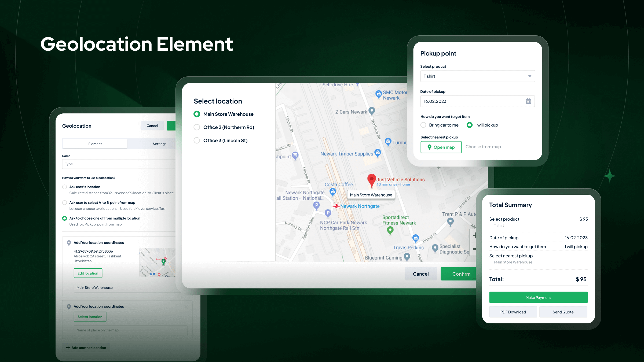Click the red Just Vehicle Solutions map pin
Viewport: 644px width, 362px height.
pos(371,179)
